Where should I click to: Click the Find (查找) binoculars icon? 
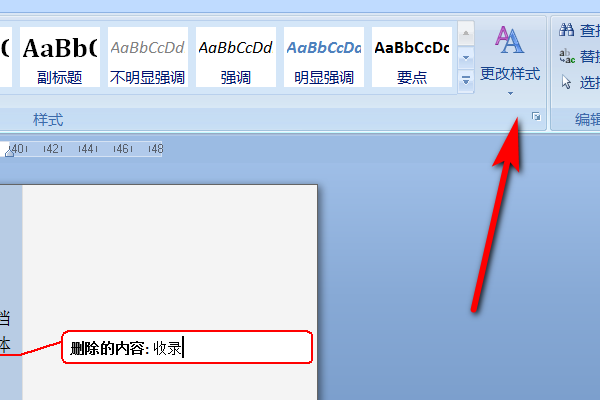coord(566,29)
